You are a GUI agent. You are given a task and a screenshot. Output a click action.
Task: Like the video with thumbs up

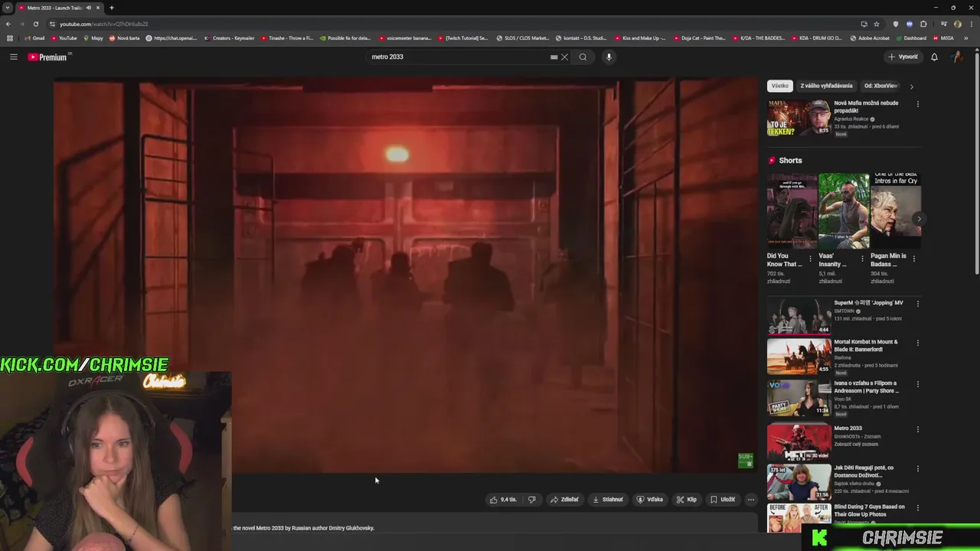pos(503,500)
